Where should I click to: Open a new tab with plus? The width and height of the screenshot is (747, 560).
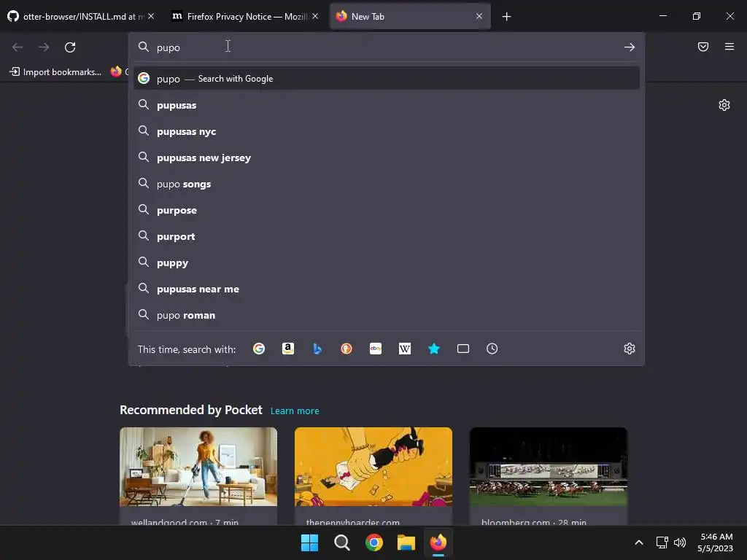pos(506,17)
